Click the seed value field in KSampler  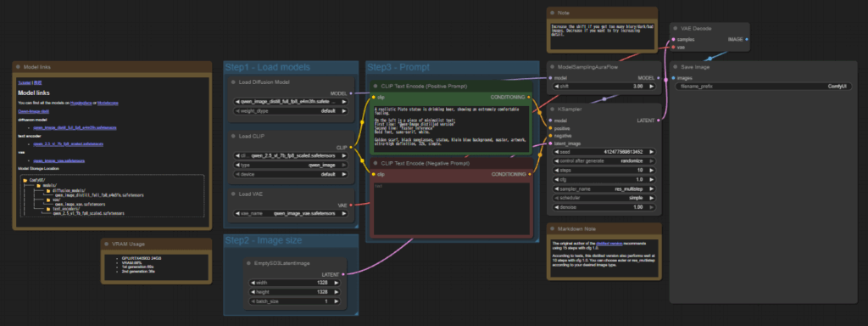[x=604, y=151]
